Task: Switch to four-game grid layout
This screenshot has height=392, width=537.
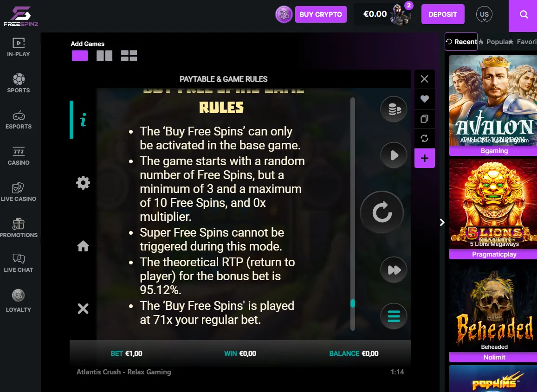Action: pos(129,56)
